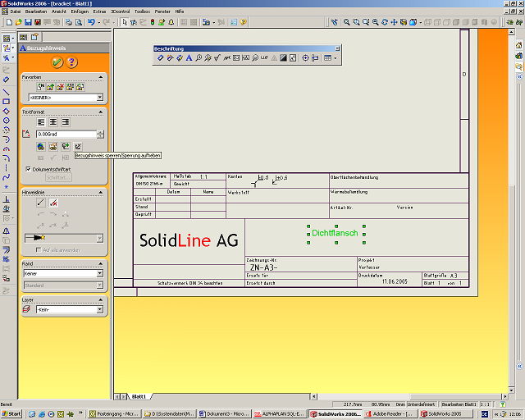Click the lock note icon in Textformat

(x=78, y=146)
